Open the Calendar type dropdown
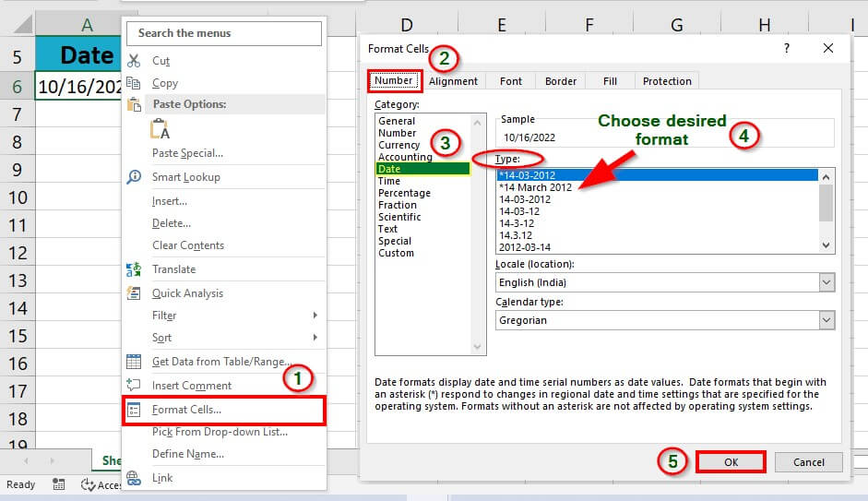Viewport: 868px width, 501px height. click(826, 320)
